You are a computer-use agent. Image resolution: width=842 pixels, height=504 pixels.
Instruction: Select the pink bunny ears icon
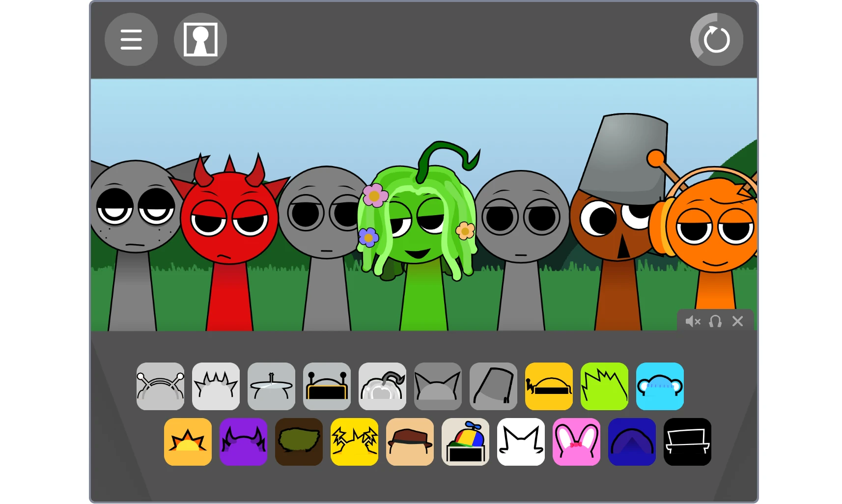pyautogui.click(x=576, y=441)
